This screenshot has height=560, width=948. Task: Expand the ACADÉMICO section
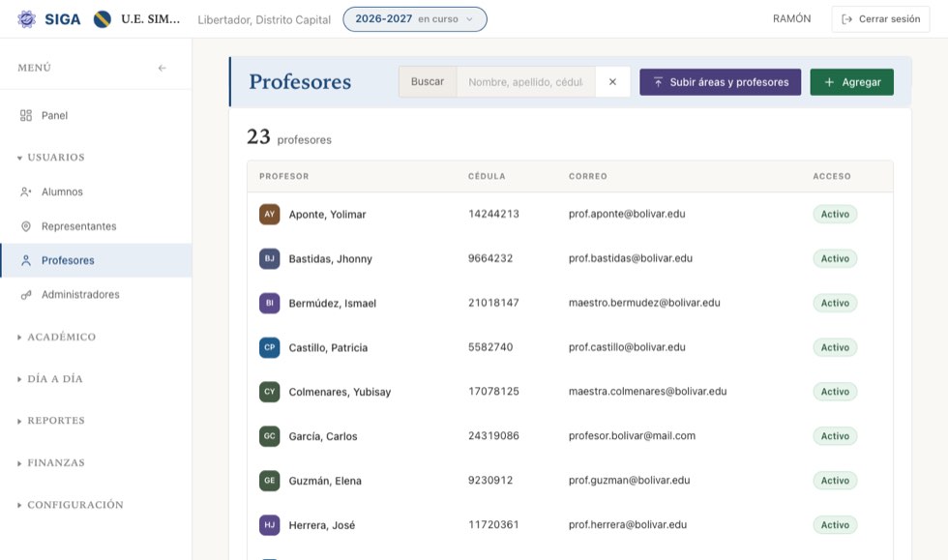click(x=57, y=337)
